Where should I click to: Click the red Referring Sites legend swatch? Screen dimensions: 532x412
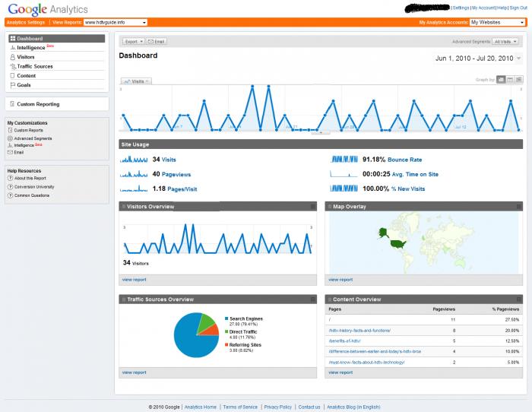click(x=226, y=344)
